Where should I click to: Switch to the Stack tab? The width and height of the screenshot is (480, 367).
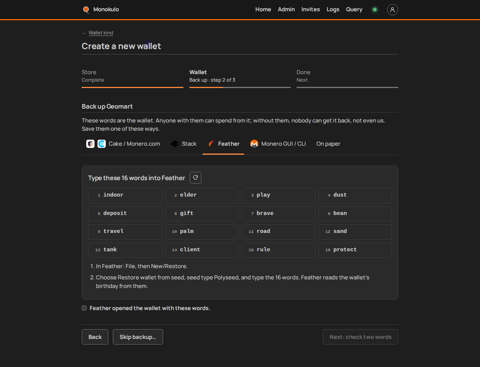pos(183,144)
